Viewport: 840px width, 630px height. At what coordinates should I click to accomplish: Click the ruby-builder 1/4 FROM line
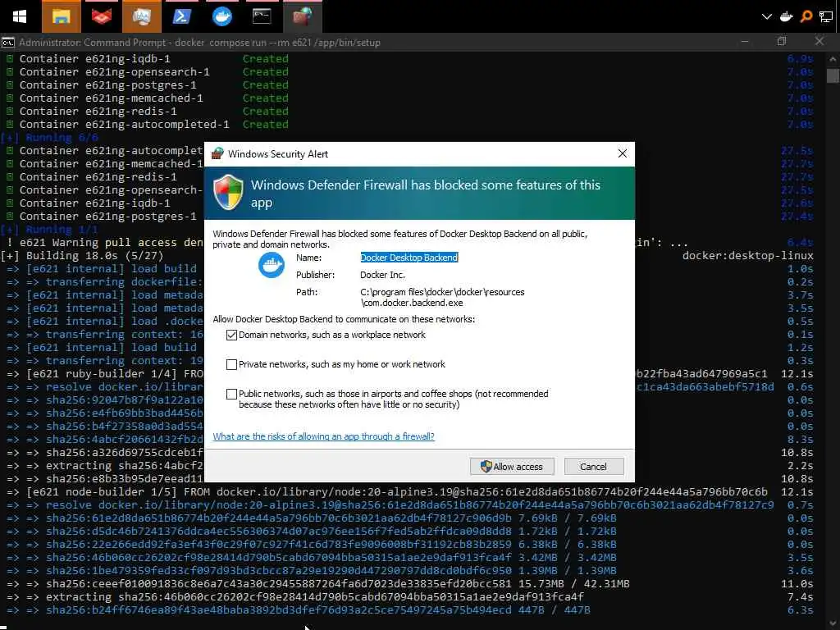click(105, 374)
